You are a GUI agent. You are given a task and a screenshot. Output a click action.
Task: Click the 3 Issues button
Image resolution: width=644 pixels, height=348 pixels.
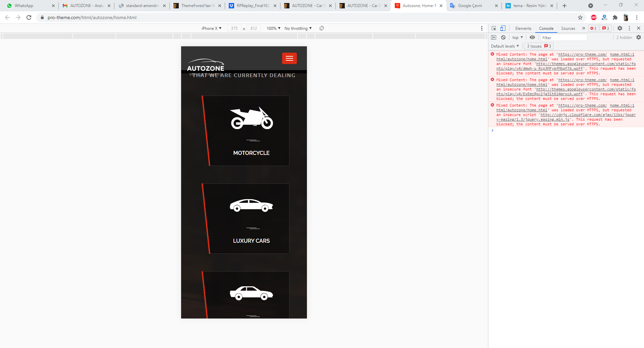pos(539,46)
